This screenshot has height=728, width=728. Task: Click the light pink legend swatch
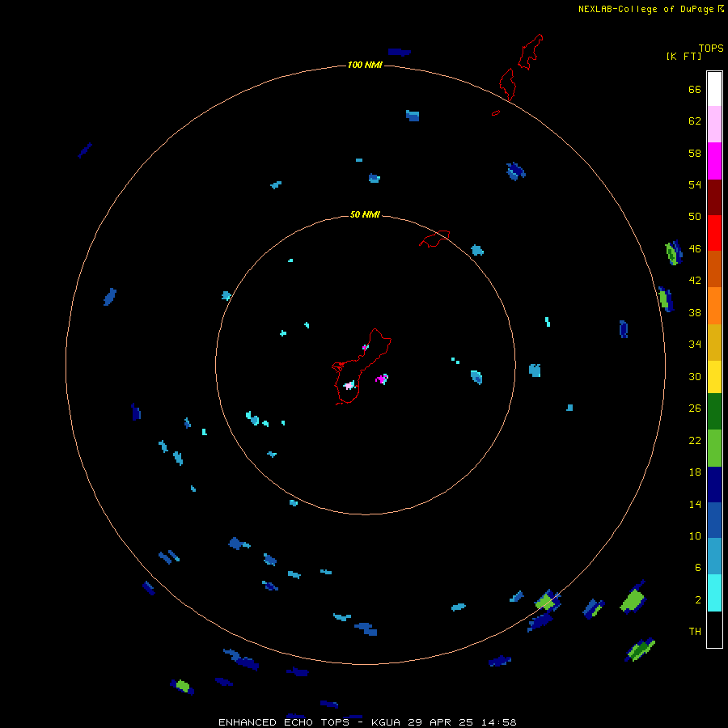point(714,125)
